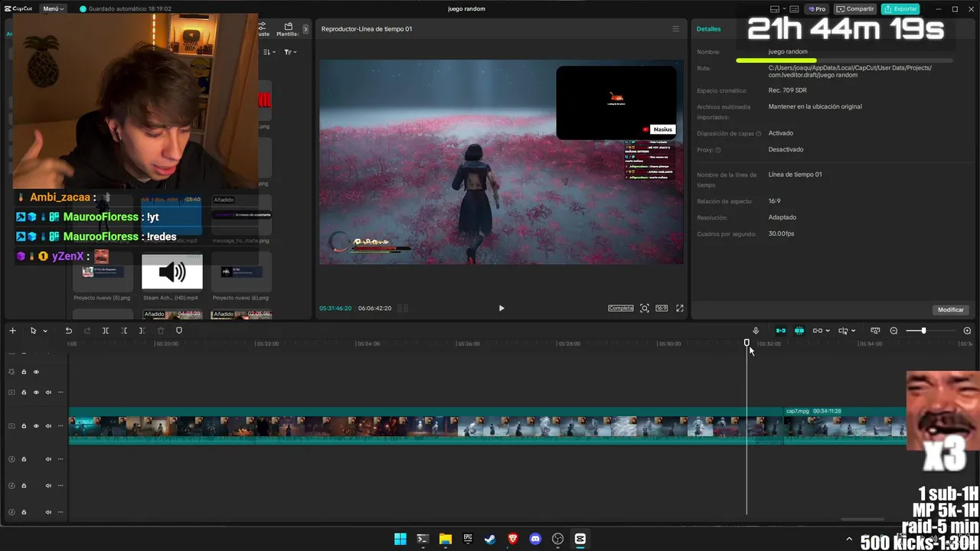Click info icon beside Disposición de capas
The width and height of the screenshot is (980, 551).
(x=759, y=134)
